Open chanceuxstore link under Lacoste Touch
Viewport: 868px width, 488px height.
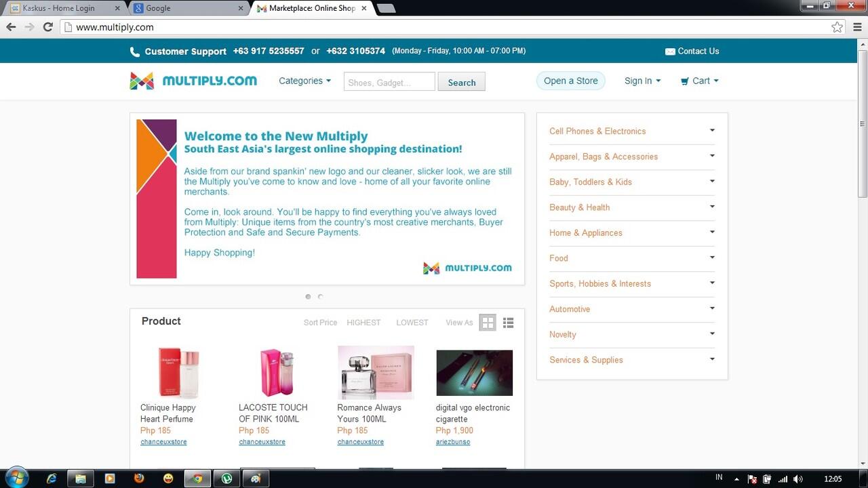pos(262,442)
